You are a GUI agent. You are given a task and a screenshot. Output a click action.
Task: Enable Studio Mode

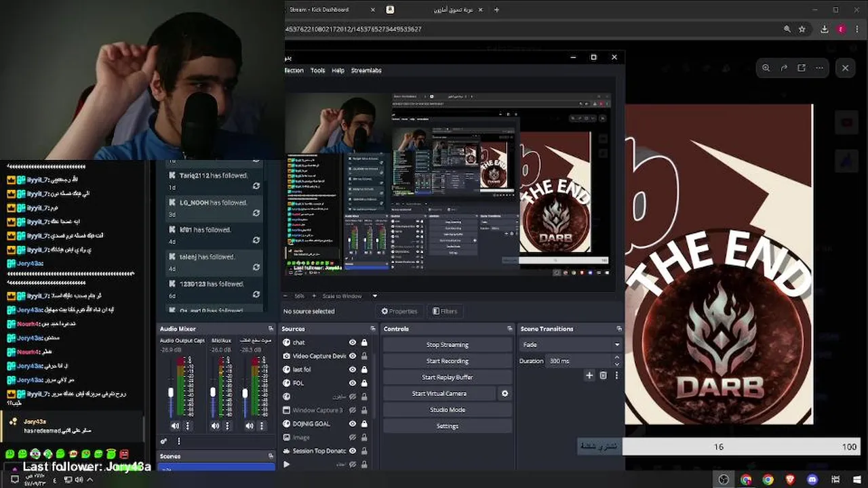coord(448,410)
